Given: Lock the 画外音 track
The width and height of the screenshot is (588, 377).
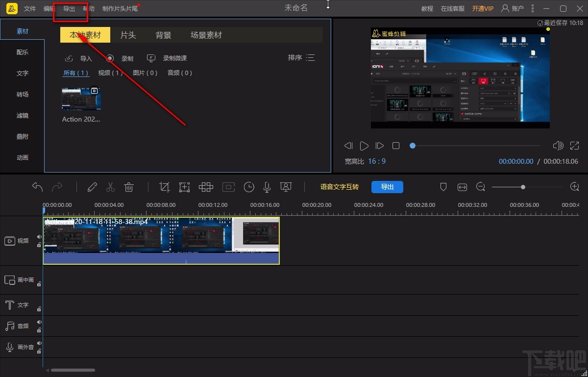Looking at the screenshot, I should [x=39, y=351].
